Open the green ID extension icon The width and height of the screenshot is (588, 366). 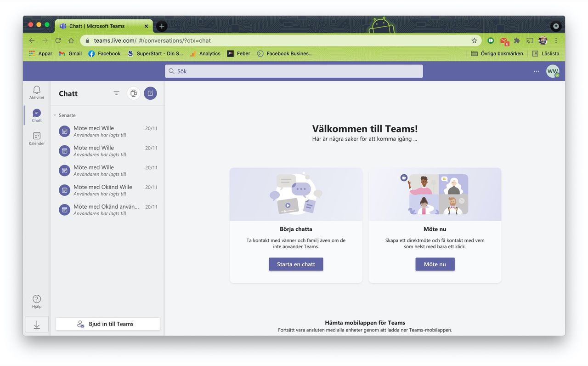point(491,40)
